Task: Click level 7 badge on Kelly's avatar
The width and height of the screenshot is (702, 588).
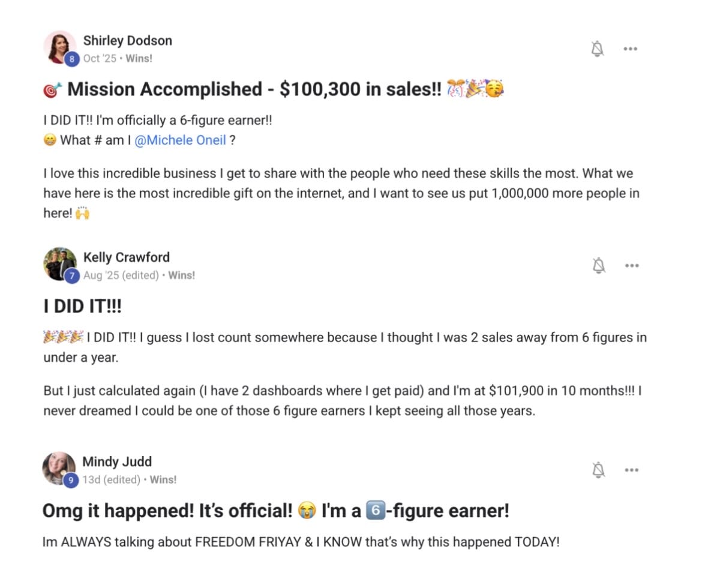Action: tap(72, 275)
